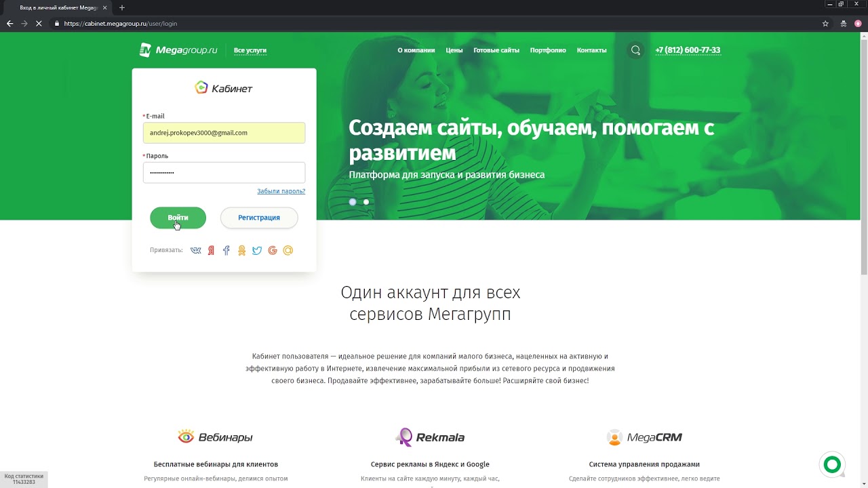
Task: Call phone number +7 (812) 600-77-33
Action: tap(688, 50)
